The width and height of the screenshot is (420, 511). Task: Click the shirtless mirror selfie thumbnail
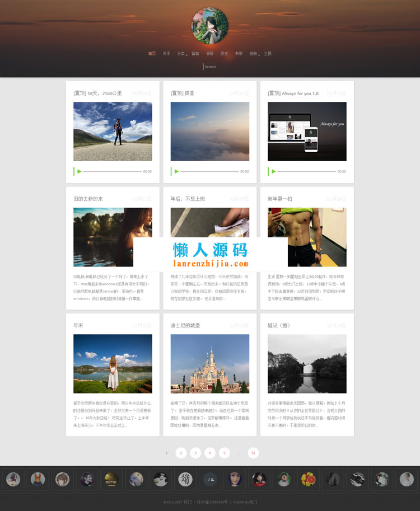(x=307, y=237)
